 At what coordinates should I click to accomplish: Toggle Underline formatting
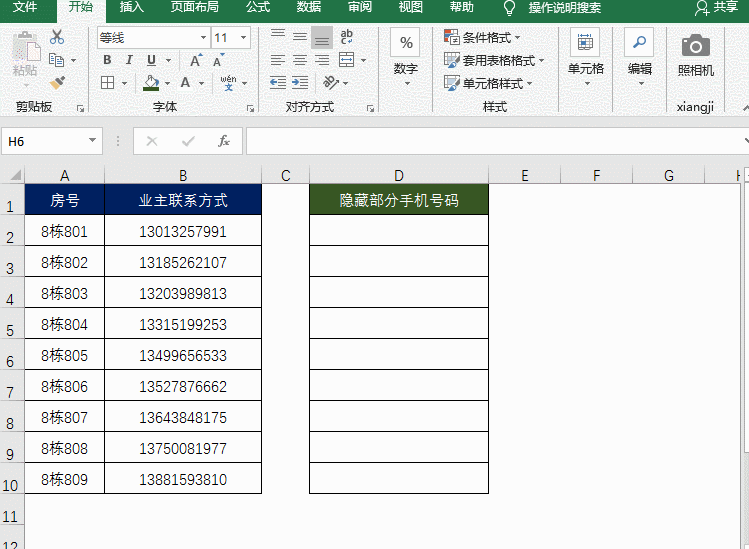tap(151, 60)
